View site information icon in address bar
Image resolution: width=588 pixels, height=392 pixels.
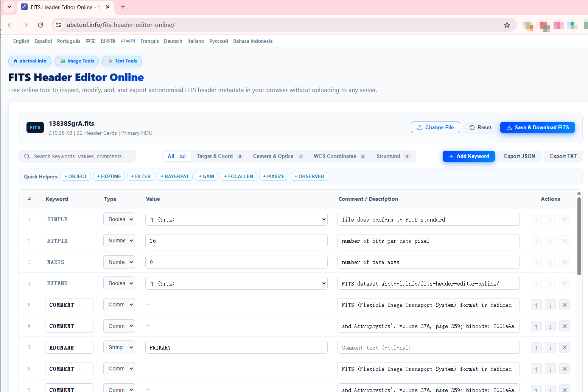point(59,25)
